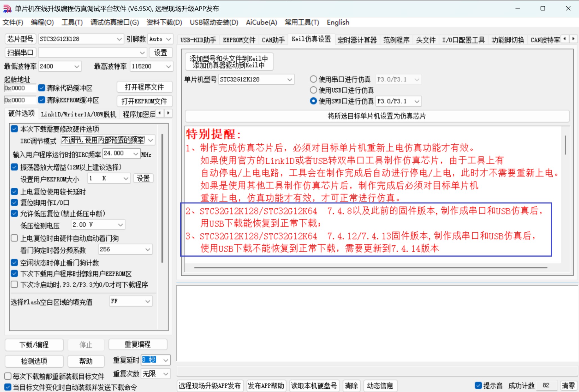This screenshot has height=392, width=579.
Task: Click 添加型号和头文件到Keil中 button
Action: pyautogui.click(x=229, y=62)
